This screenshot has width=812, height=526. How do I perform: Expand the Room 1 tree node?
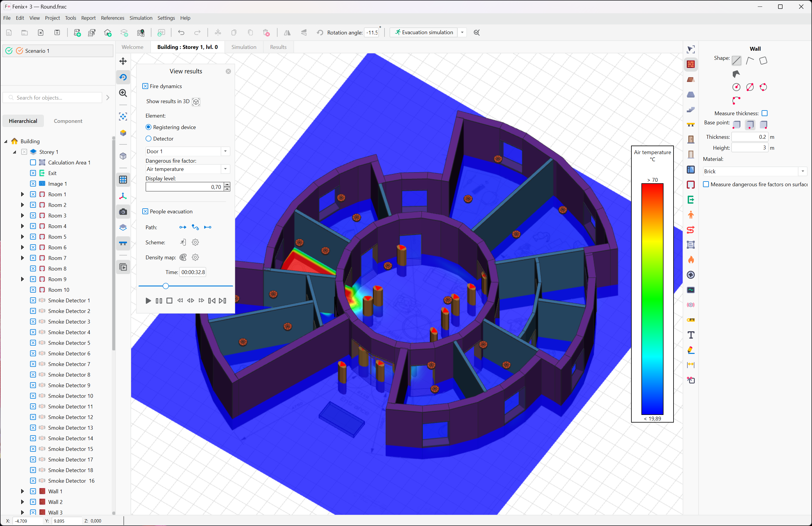point(22,194)
